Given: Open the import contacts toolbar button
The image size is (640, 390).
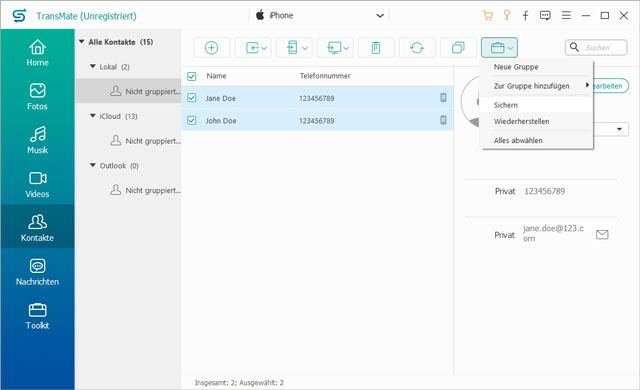Looking at the screenshot, I should click(253, 48).
